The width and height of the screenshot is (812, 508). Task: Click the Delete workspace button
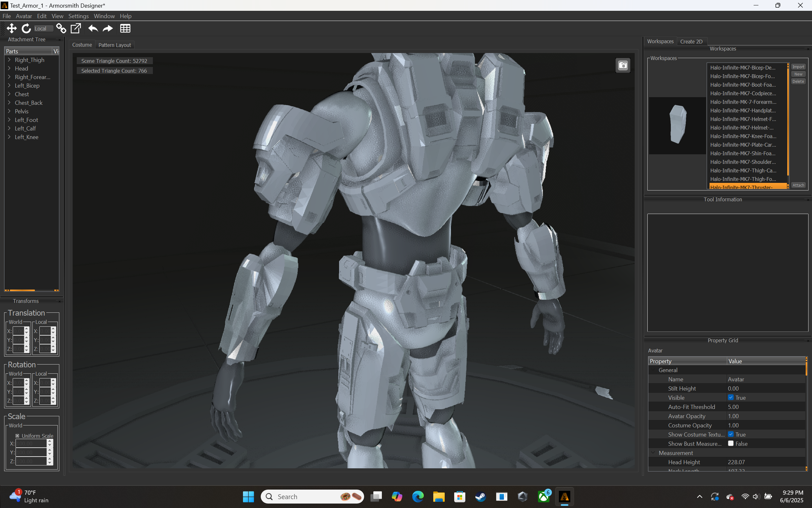click(x=798, y=82)
